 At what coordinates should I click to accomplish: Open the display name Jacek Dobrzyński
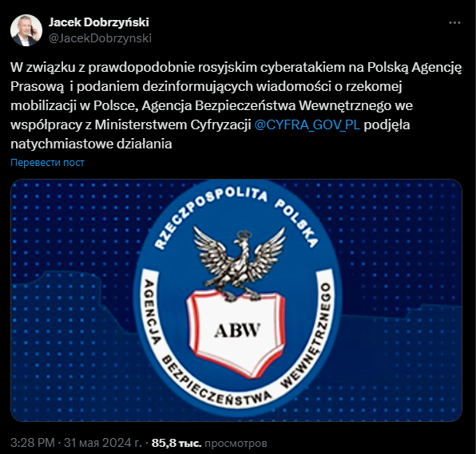(99, 22)
